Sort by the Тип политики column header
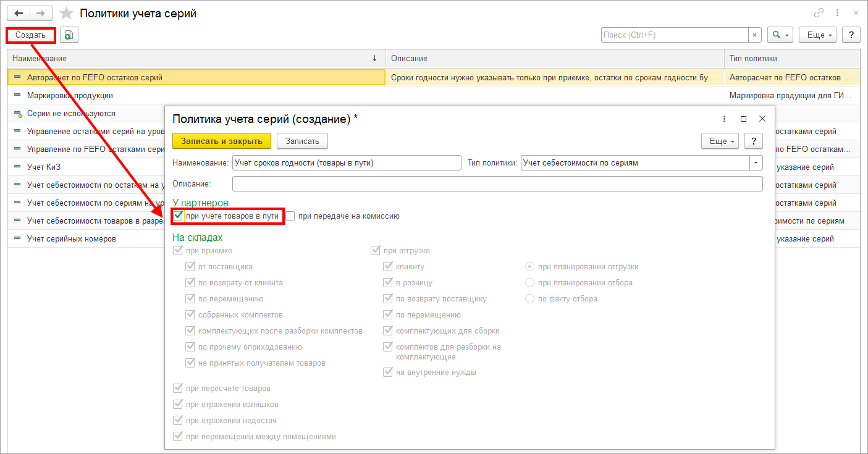The image size is (868, 454). pyautogui.click(x=792, y=58)
